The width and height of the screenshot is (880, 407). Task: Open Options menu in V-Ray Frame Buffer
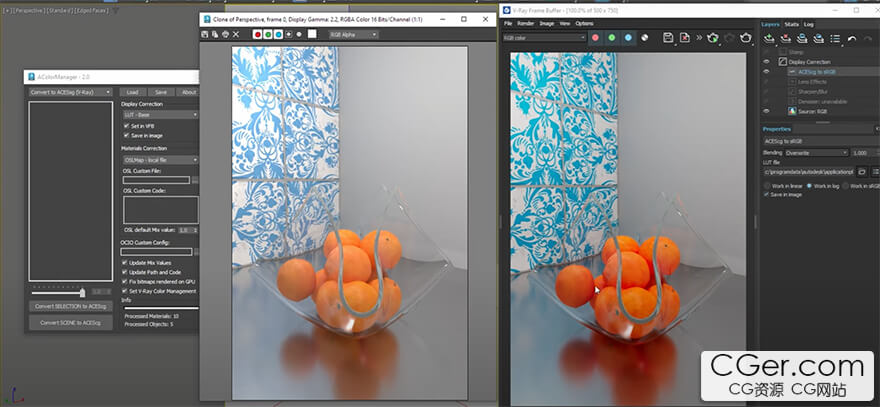(584, 24)
